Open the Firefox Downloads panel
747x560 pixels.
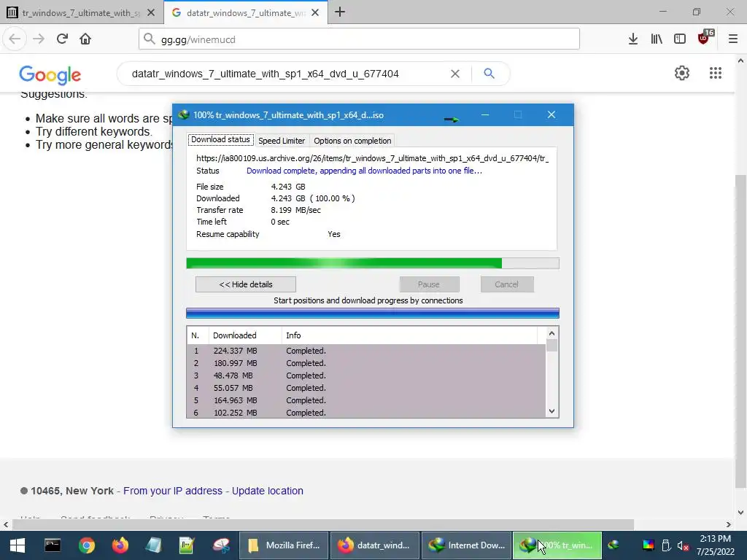632,39
